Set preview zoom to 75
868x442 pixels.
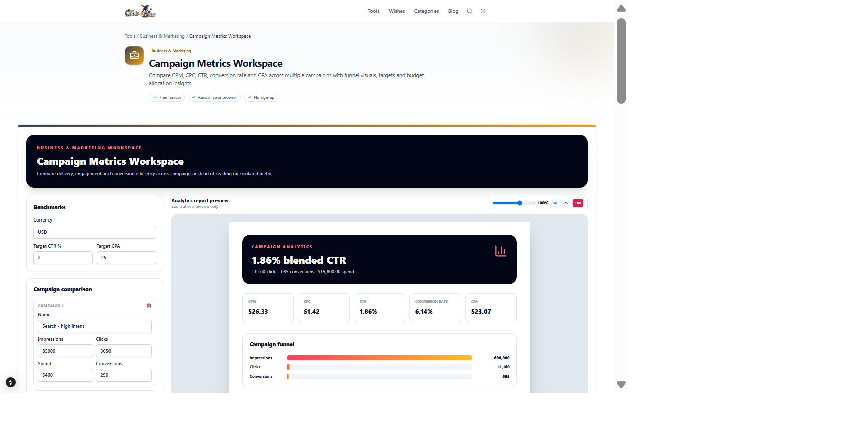(x=566, y=203)
